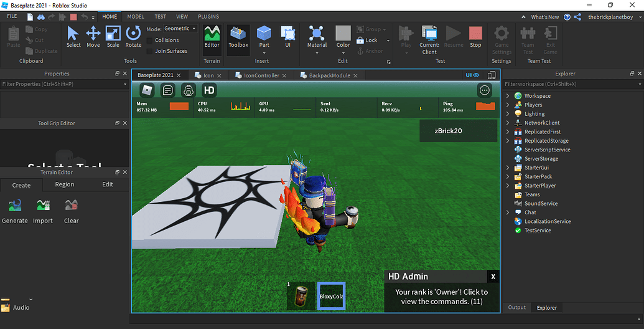Image resolution: width=644 pixels, height=329 pixels.
Task: Open the Mode Geometric dropdown
Action: coord(180,29)
